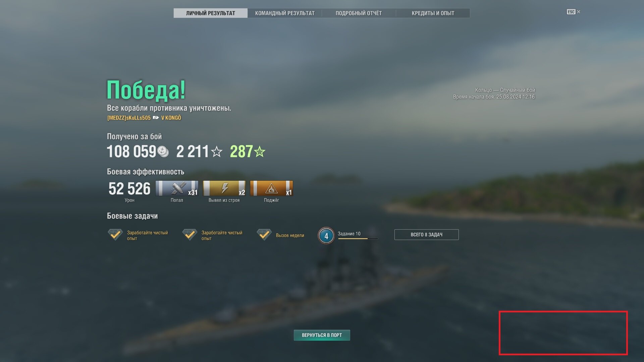Click the credits silver coin icon
The image size is (644, 362).
point(163,152)
